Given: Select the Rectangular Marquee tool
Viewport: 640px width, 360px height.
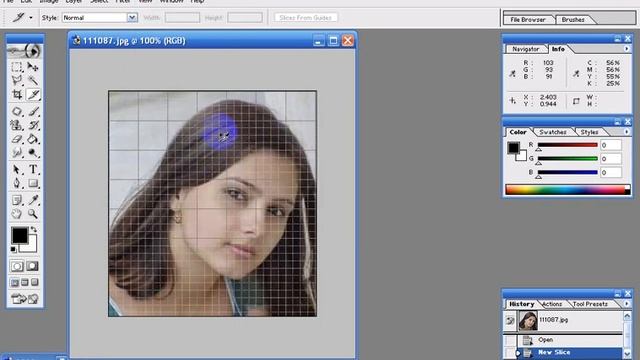Looking at the screenshot, I should pyautogui.click(x=17, y=67).
